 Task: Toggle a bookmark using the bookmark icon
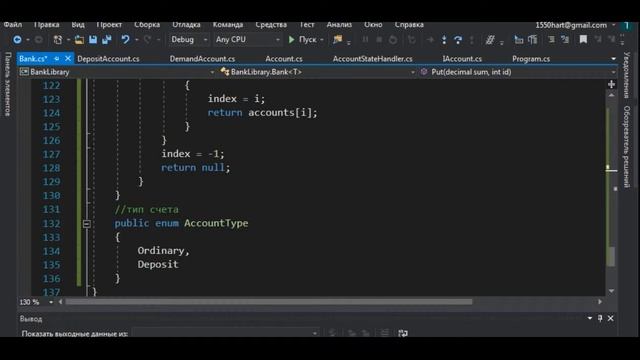point(583,40)
